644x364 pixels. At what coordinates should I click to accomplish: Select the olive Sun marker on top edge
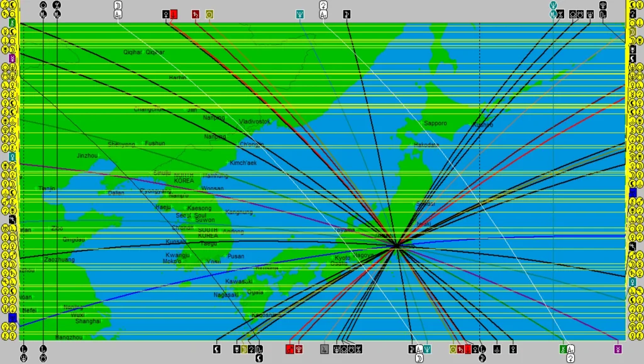coord(209,15)
